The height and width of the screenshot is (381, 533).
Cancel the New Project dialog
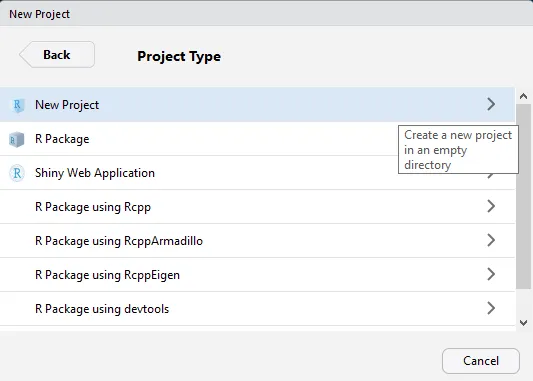click(481, 361)
